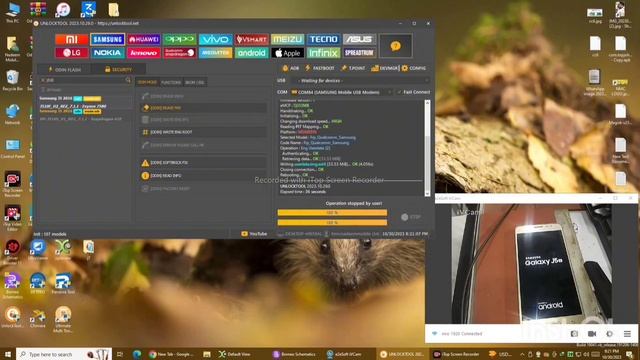The width and height of the screenshot is (640, 360).
Task: Open the USB Waiting for devices dropdown
Action: (x=361, y=80)
